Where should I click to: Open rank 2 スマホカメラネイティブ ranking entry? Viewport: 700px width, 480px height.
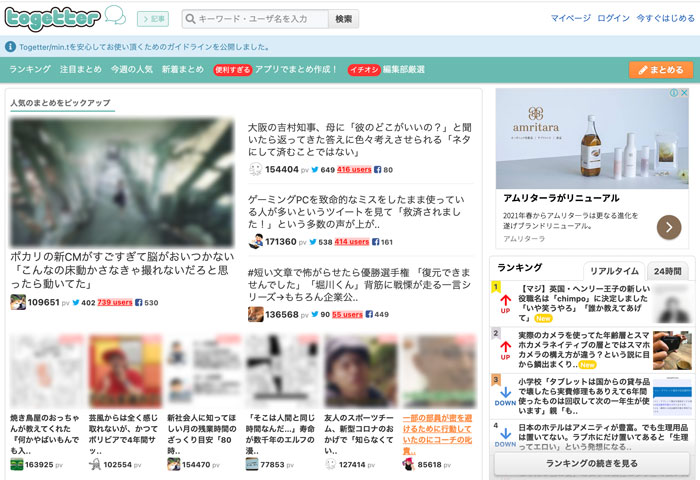click(584, 350)
